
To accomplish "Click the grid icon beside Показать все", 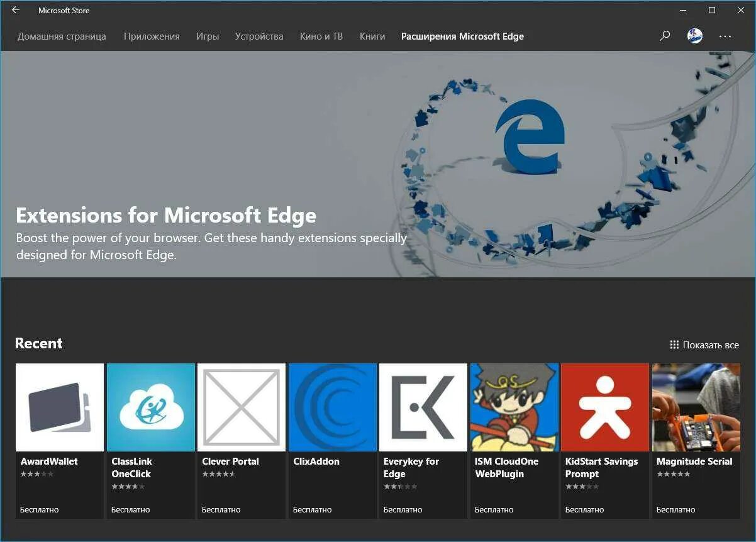I will click(x=674, y=345).
